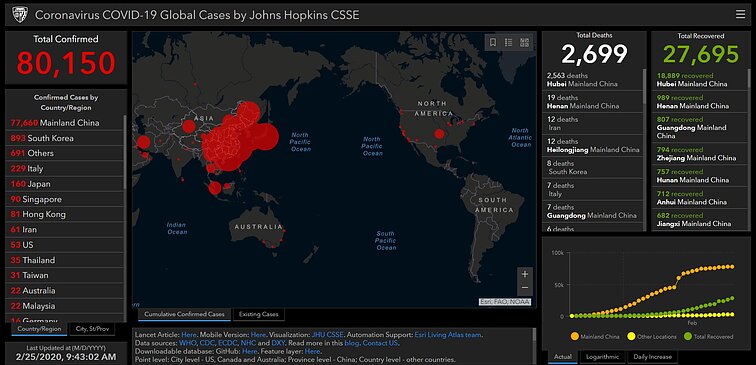The height and width of the screenshot is (365, 756).
Task: Open the hamburger menu in the header
Action: pyautogui.click(x=740, y=14)
